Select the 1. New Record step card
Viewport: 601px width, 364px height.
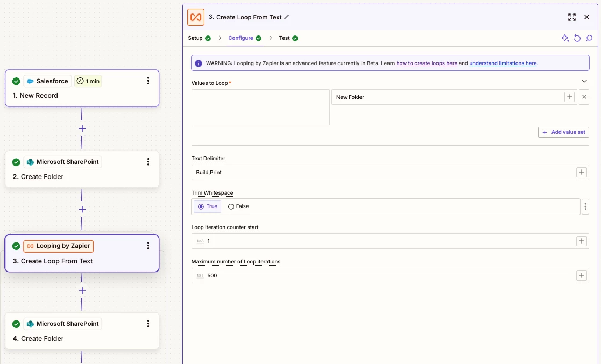(82, 88)
